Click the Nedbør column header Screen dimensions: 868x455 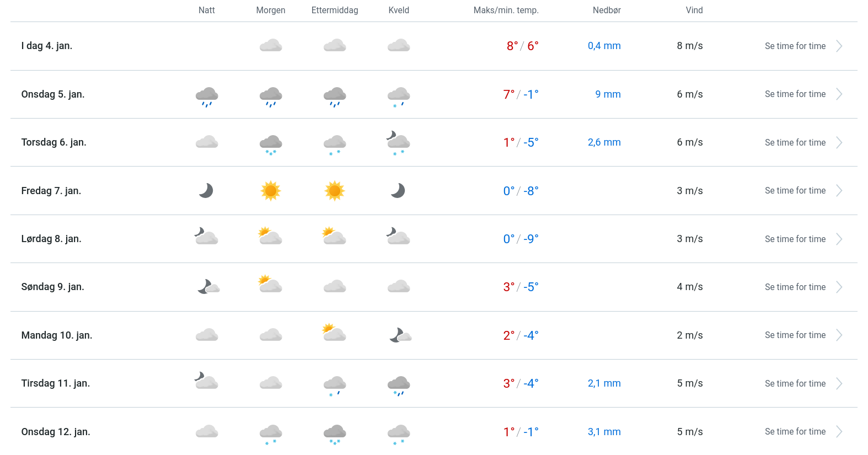[x=606, y=10]
